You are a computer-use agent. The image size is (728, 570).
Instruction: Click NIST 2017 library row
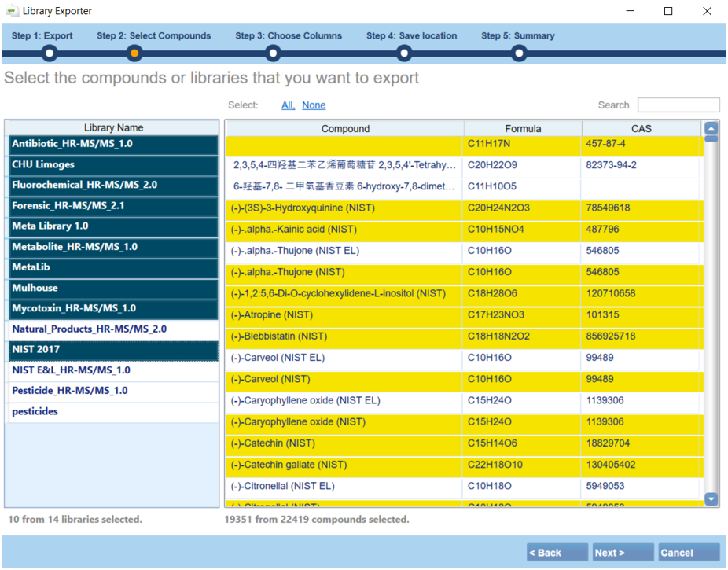tap(113, 351)
